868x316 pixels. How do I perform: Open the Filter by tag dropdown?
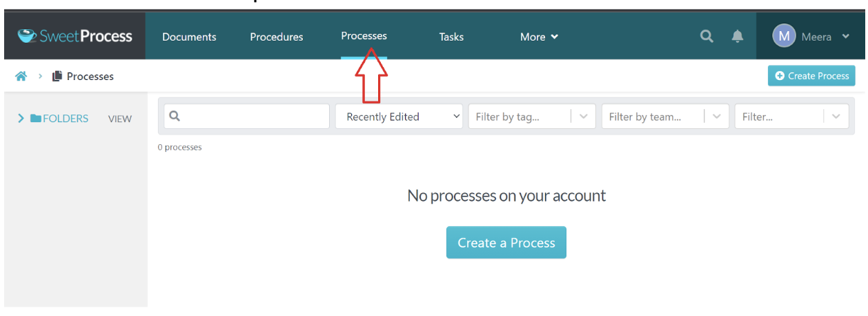click(531, 117)
